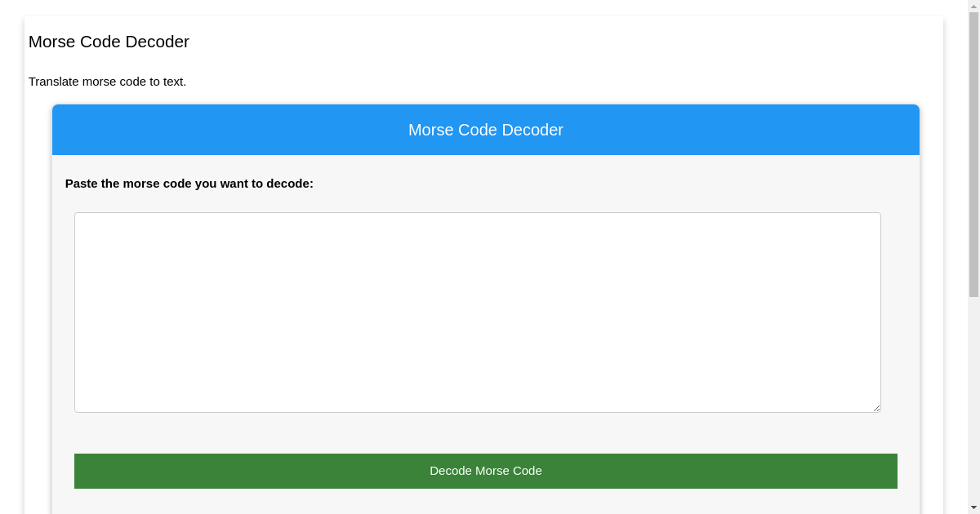Click the scrollbar down arrow
Image resolution: width=980 pixels, height=514 pixels.
[x=973, y=507]
